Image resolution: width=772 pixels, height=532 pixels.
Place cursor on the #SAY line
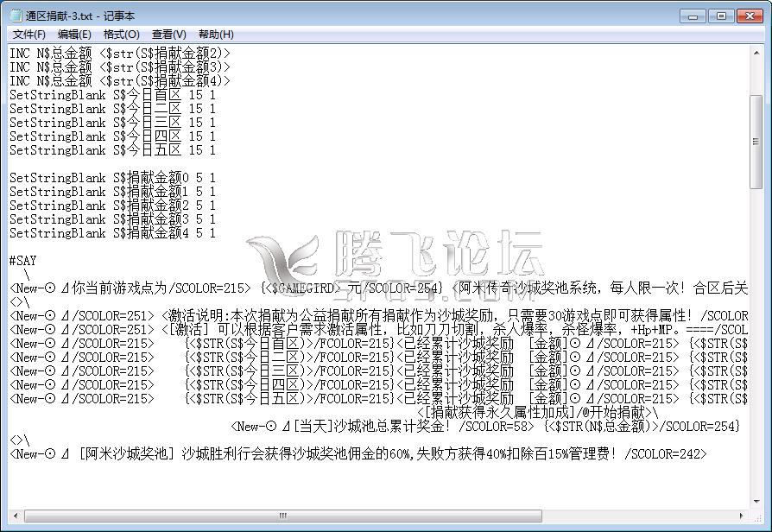(23, 261)
